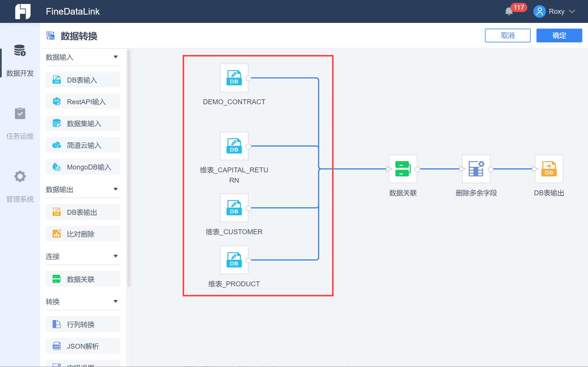Screen dimensions: 588x367
Task: Collapse the 连接 section arrow
Action: 116,256
